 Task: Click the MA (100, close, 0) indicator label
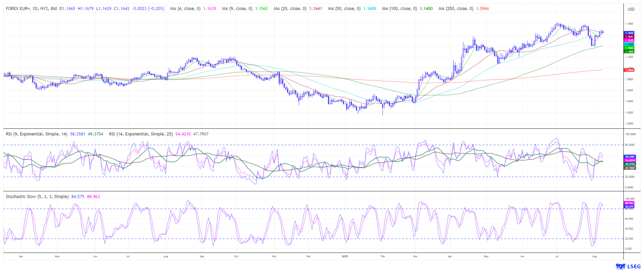click(x=399, y=9)
